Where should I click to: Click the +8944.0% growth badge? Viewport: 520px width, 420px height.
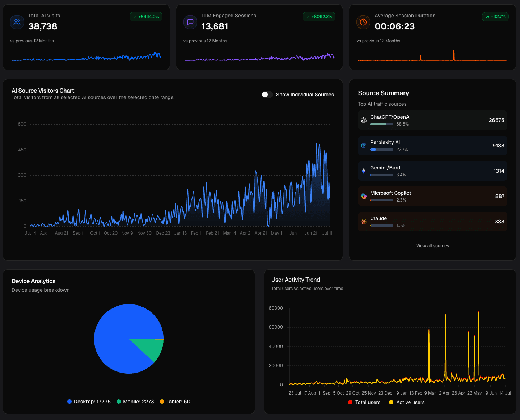146,17
